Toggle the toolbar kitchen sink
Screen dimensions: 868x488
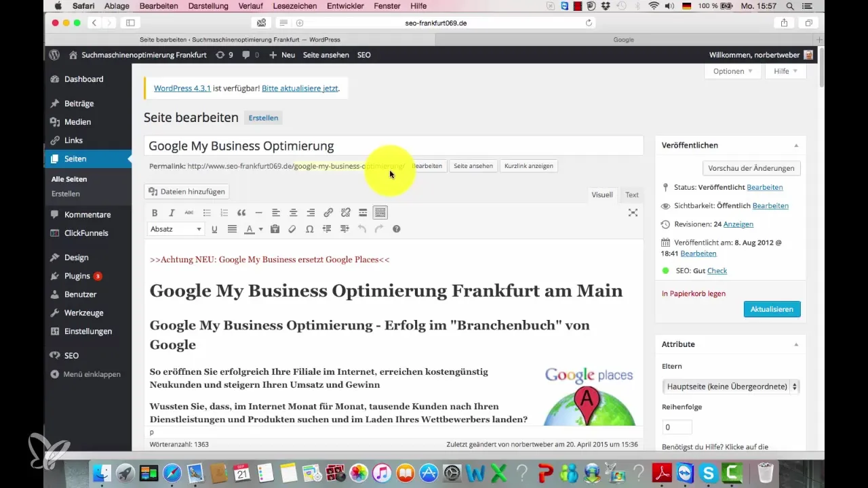pyautogui.click(x=380, y=212)
